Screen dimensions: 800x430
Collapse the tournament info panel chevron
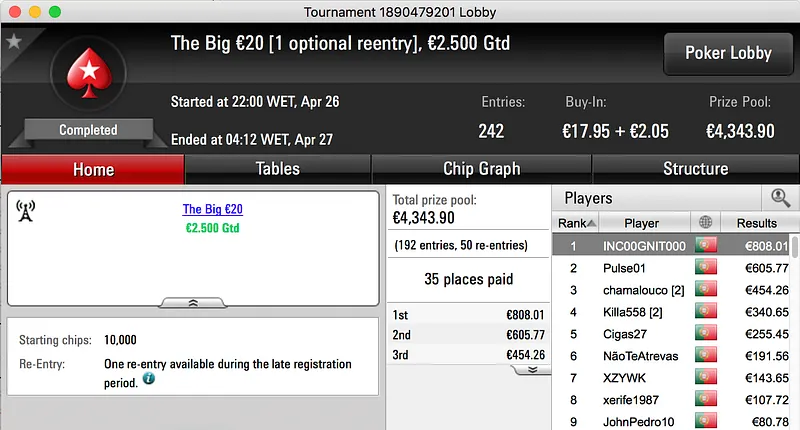193,301
